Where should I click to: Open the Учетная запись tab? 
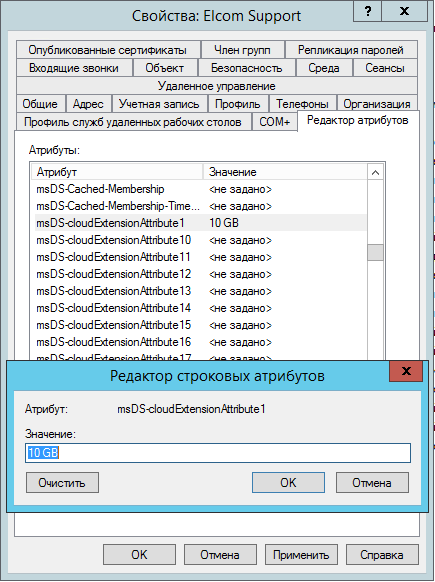[x=159, y=104]
